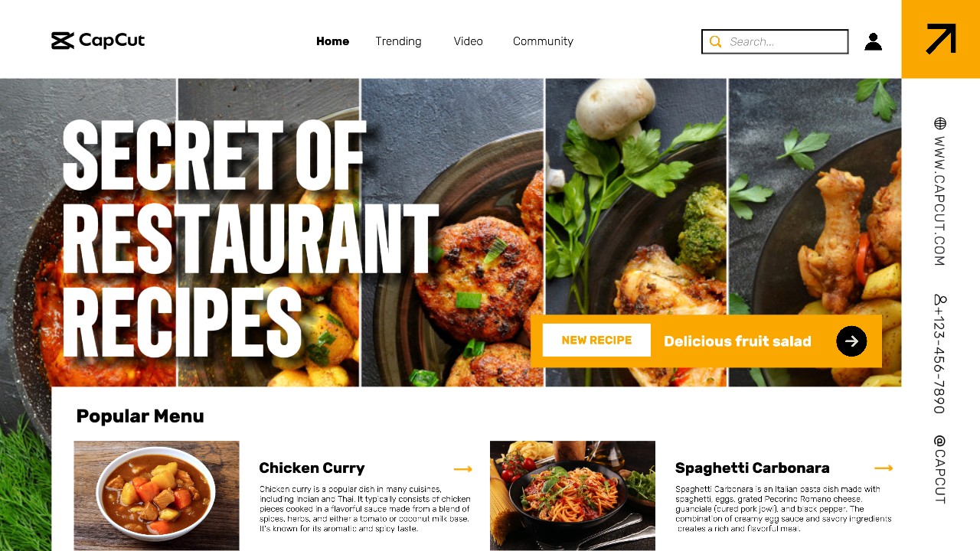
Task: Click the phone contact icon in sidebar
Action: [x=939, y=299]
